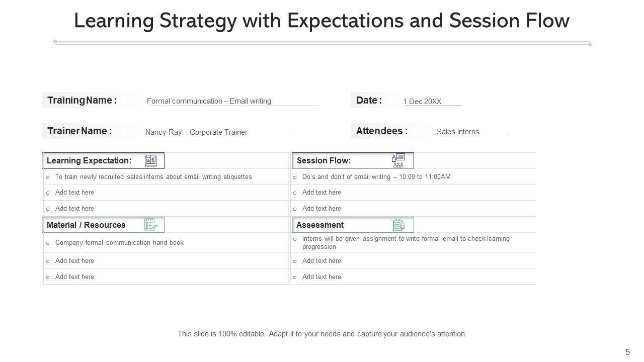Viewport: 644px width, 362px height.
Task: Click the checklist icon beside Material / Resources
Action: click(x=150, y=225)
